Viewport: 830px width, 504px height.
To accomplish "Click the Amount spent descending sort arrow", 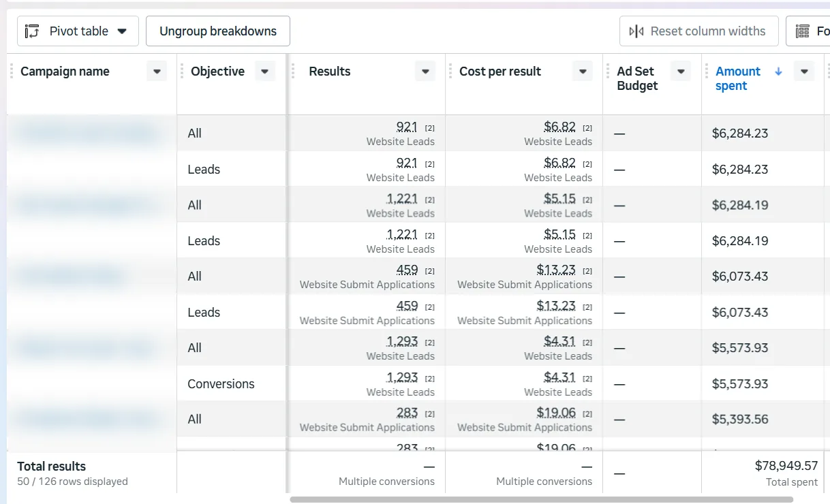I will [778, 72].
